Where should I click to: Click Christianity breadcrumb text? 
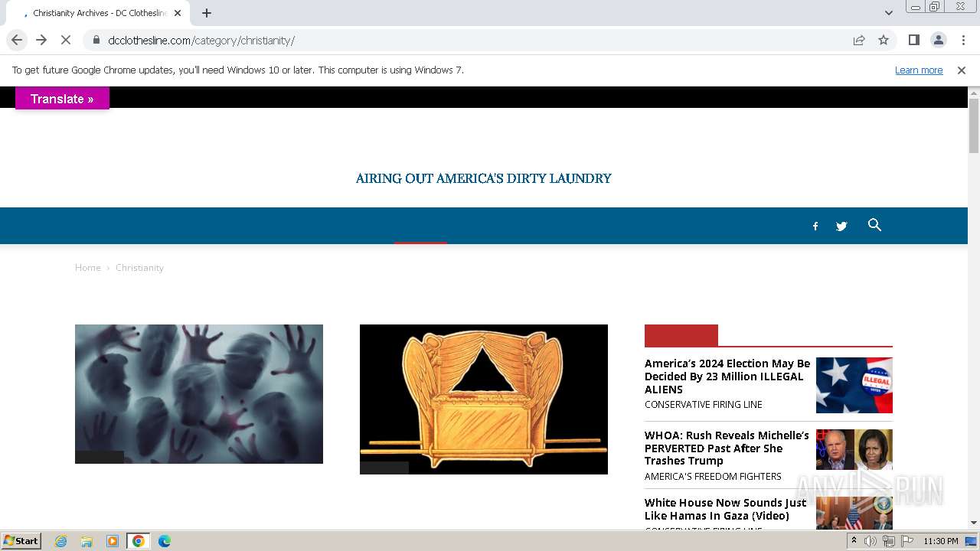139,267
